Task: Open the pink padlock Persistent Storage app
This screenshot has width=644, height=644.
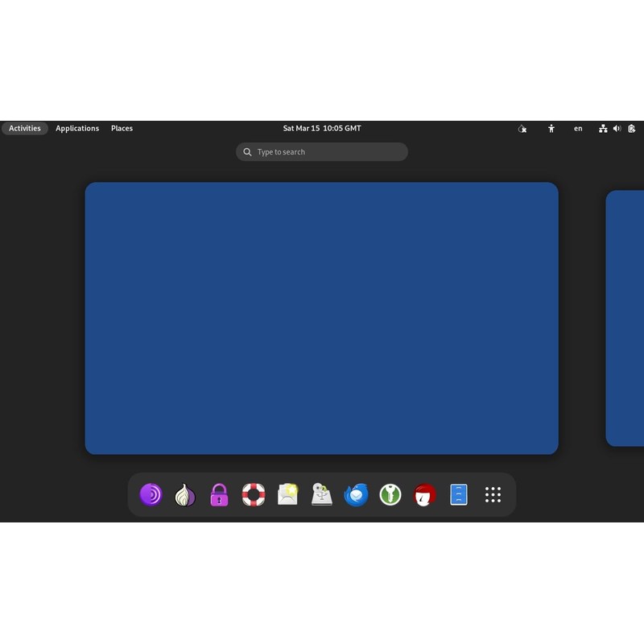Action: coord(220,494)
